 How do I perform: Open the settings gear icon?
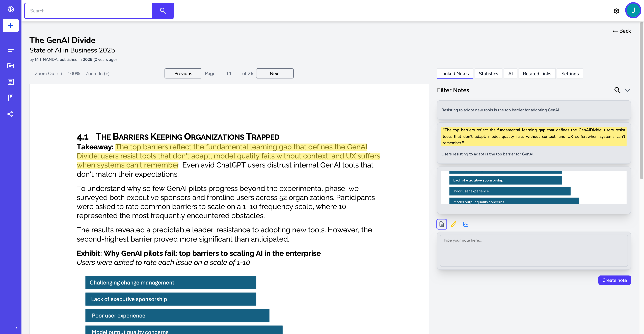point(616,11)
